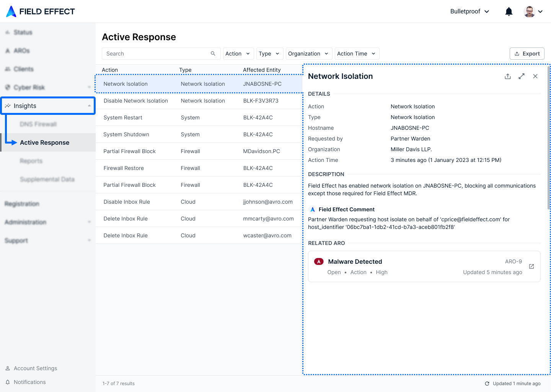
Task: Click the Updated 1 minute ago status
Action: coord(517,384)
